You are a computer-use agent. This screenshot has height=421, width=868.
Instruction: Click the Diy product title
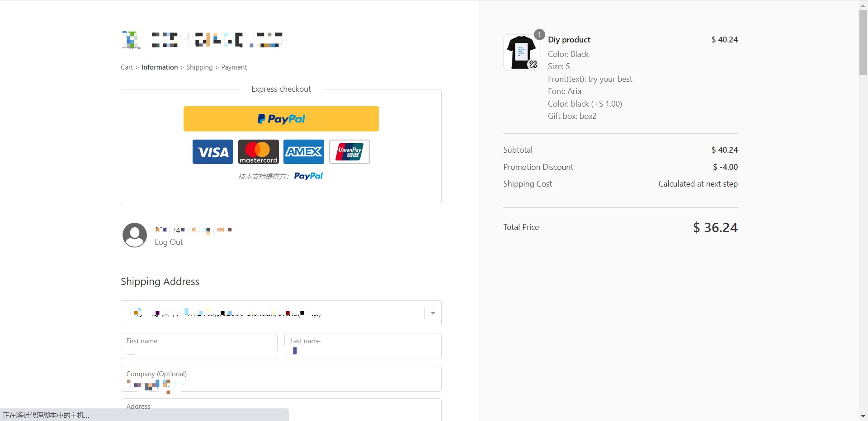[569, 40]
